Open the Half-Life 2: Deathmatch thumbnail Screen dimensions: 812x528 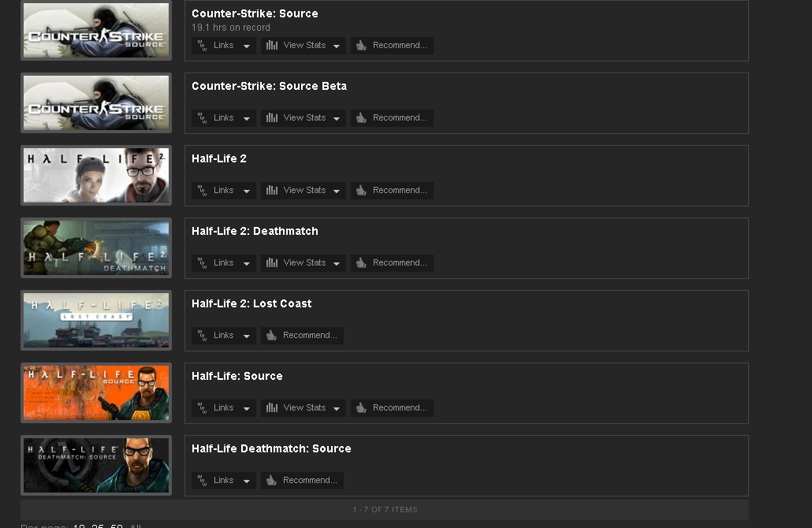(x=96, y=247)
